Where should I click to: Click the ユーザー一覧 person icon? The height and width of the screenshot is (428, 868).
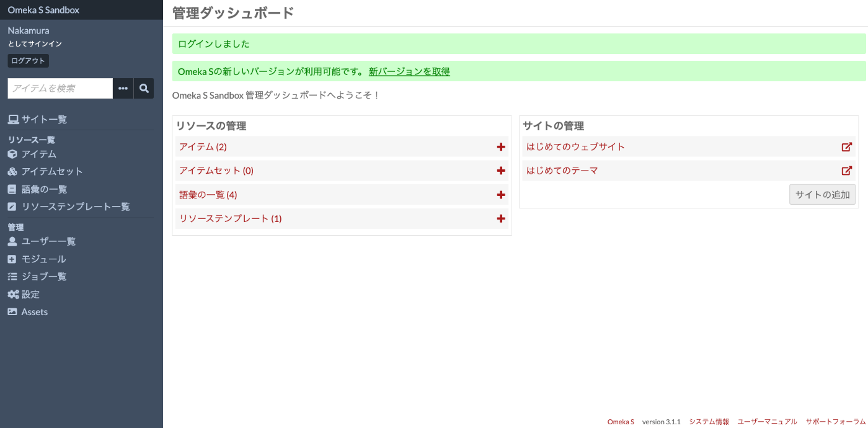click(x=12, y=241)
